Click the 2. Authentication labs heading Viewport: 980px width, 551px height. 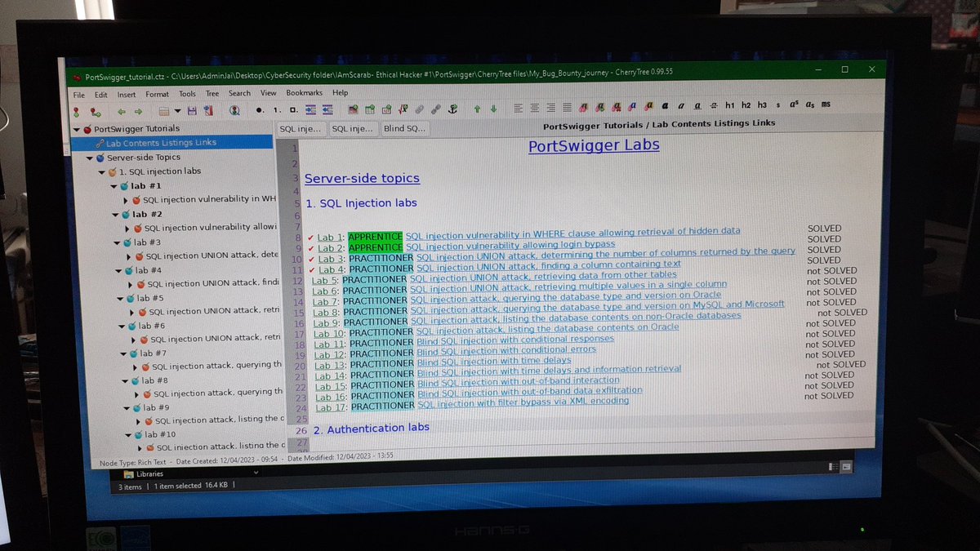[372, 428]
